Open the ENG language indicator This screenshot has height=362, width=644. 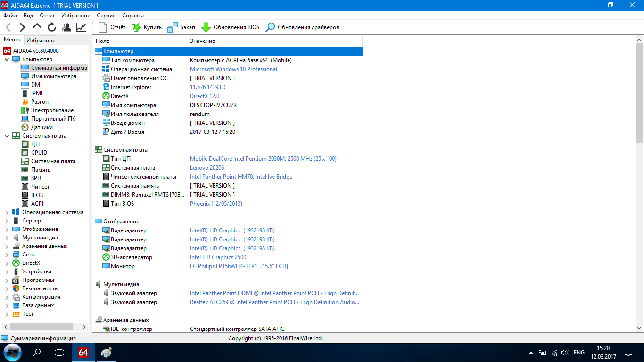click(x=579, y=352)
